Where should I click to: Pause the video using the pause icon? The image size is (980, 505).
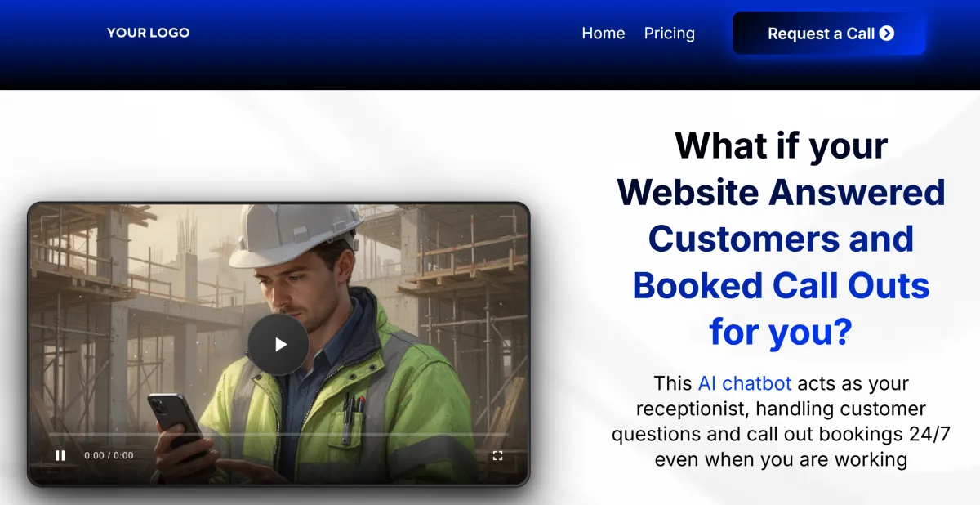pyautogui.click(x=60, y=455)
